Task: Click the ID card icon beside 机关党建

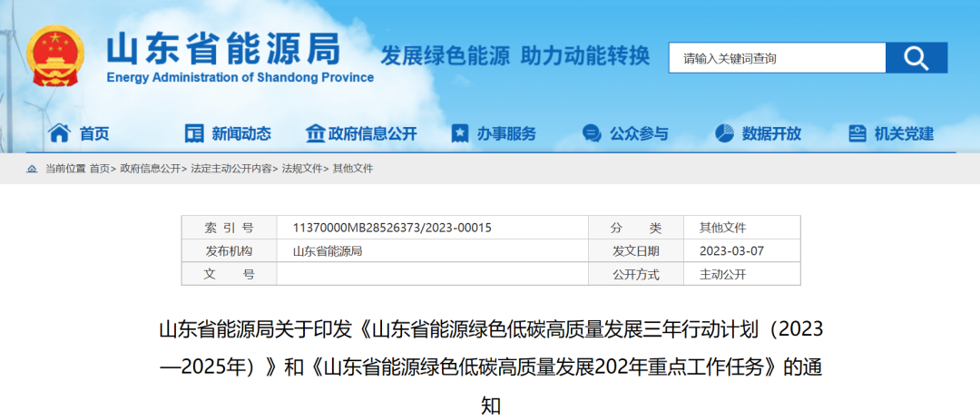Action: click(857, 133)
